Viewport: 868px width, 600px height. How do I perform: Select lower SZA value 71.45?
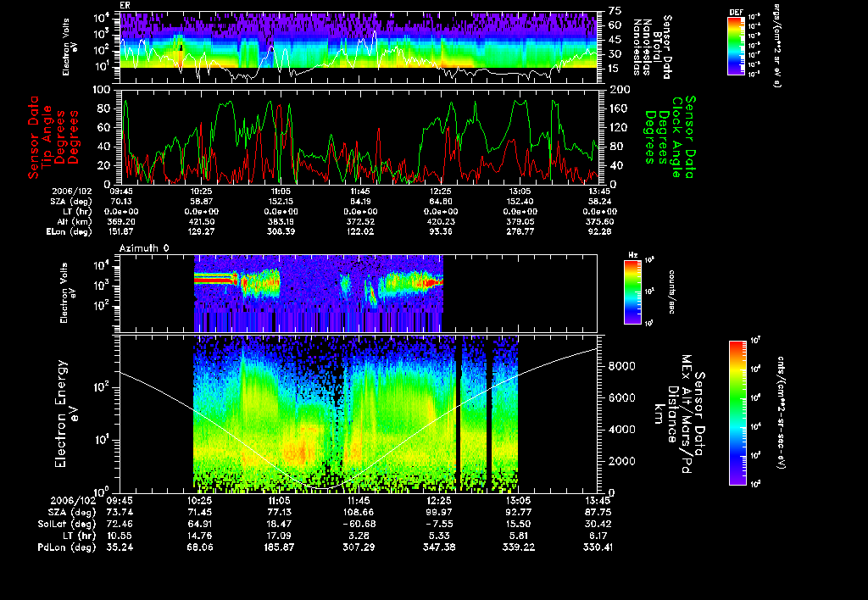(199, 512)
